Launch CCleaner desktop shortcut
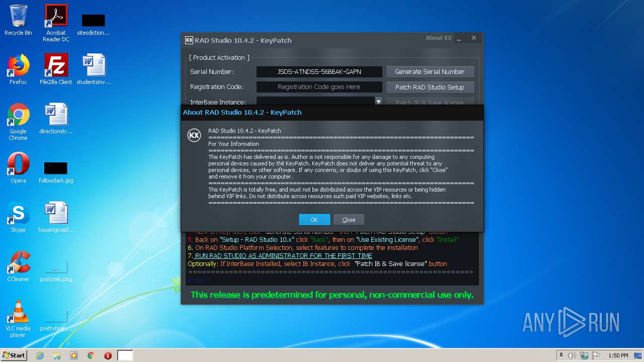The width and height of the screenshot is (644, 362). pos(18,266)
